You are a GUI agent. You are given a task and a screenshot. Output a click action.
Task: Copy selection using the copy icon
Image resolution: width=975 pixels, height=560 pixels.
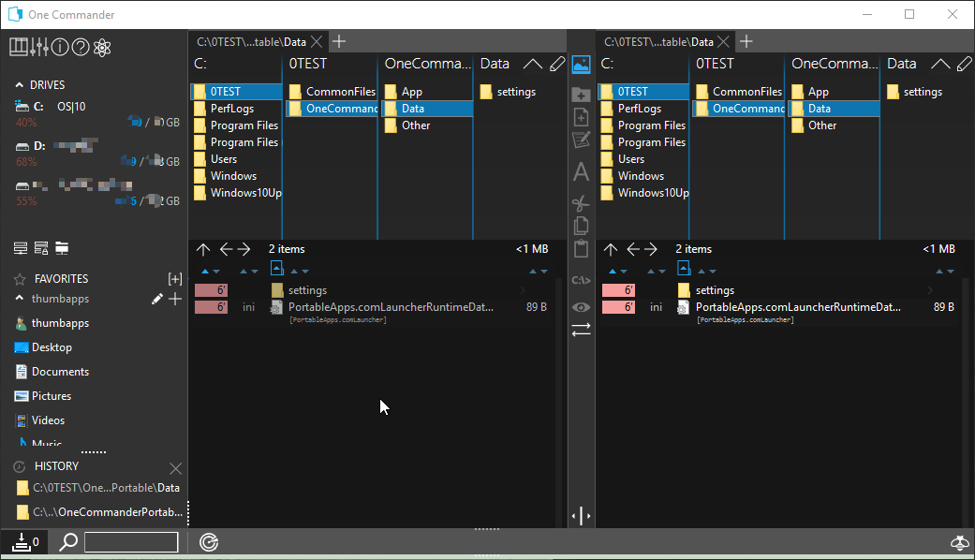click(581, 225)
